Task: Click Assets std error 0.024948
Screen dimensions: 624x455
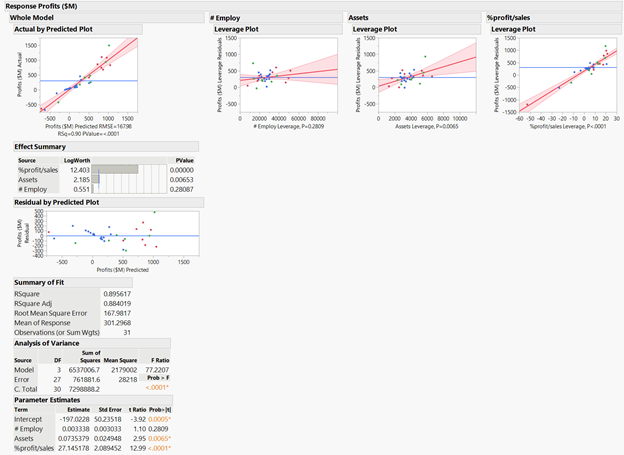Action: (108, 438)
